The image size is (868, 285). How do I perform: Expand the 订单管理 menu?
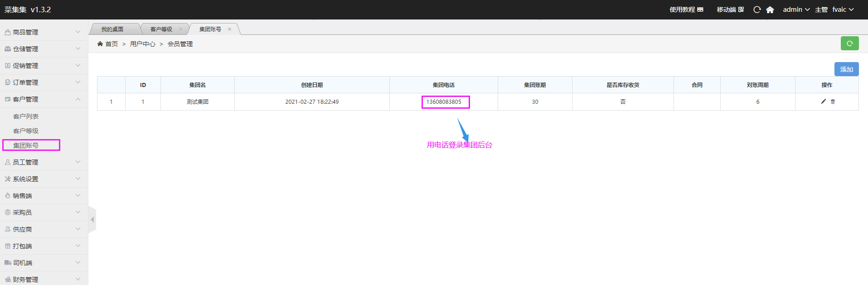(x=43, y=82)
